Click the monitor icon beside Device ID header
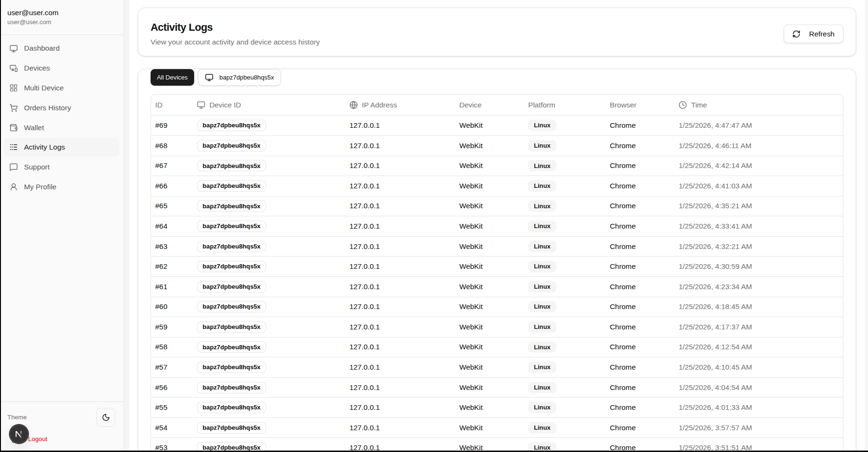Screen dimensions: 868x452 [201, 105]
